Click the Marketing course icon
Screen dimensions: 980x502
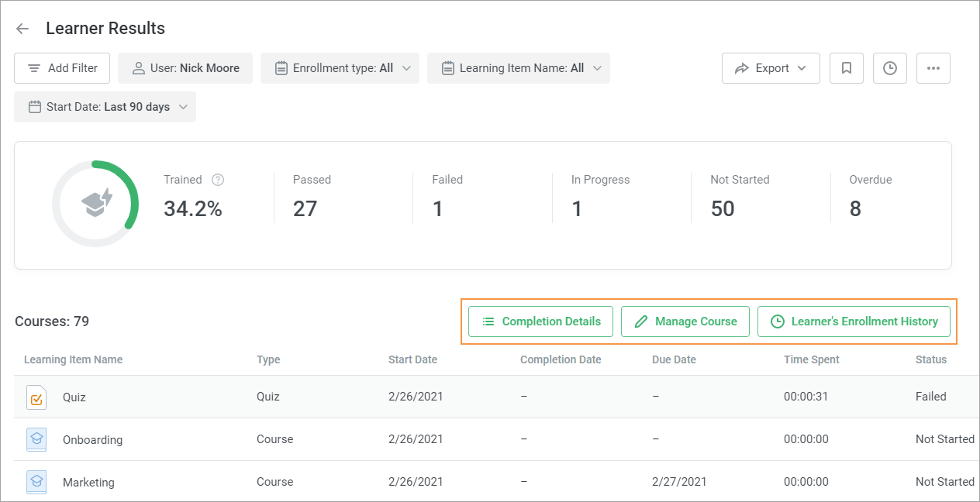coord(36,481)
